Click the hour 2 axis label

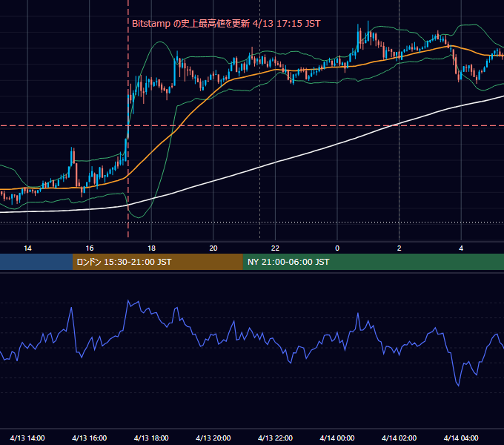[399, 248]
